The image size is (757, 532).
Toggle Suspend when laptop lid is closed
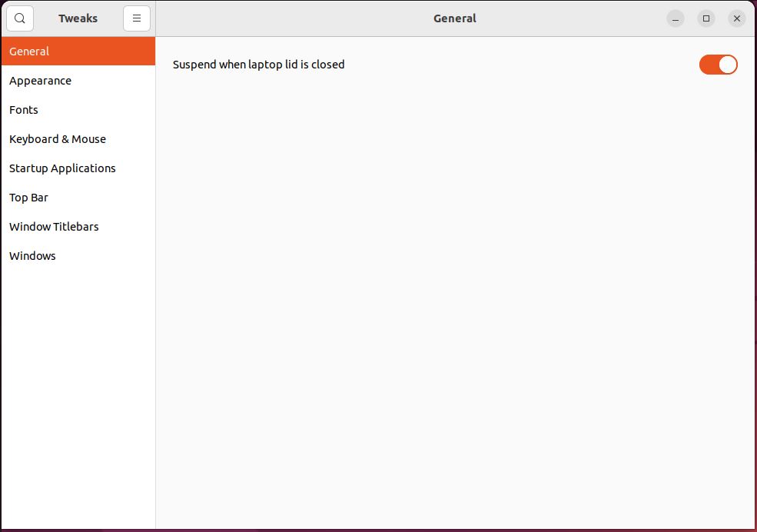pos(718,65)
